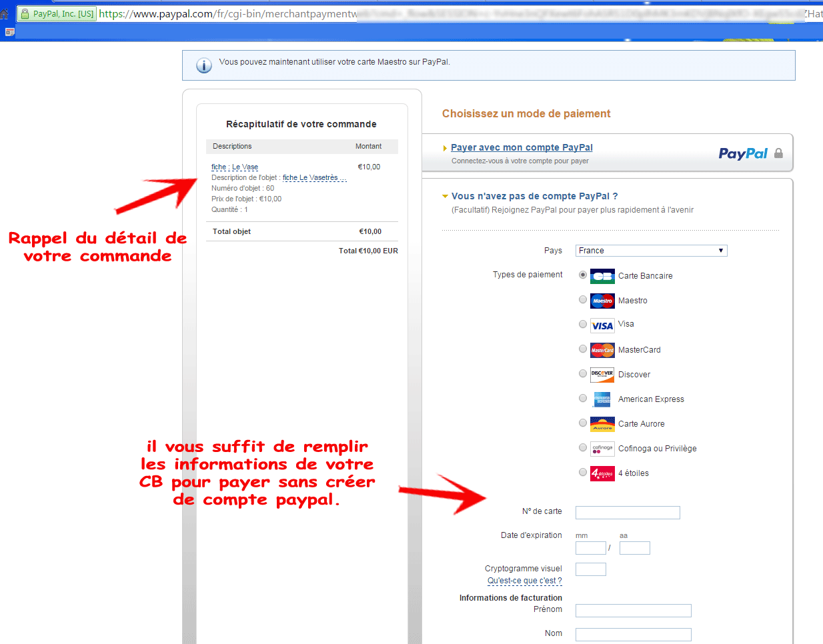This screenshot has height=644, width=823.
Task: Select the American Express radio button
Action: 583,398
